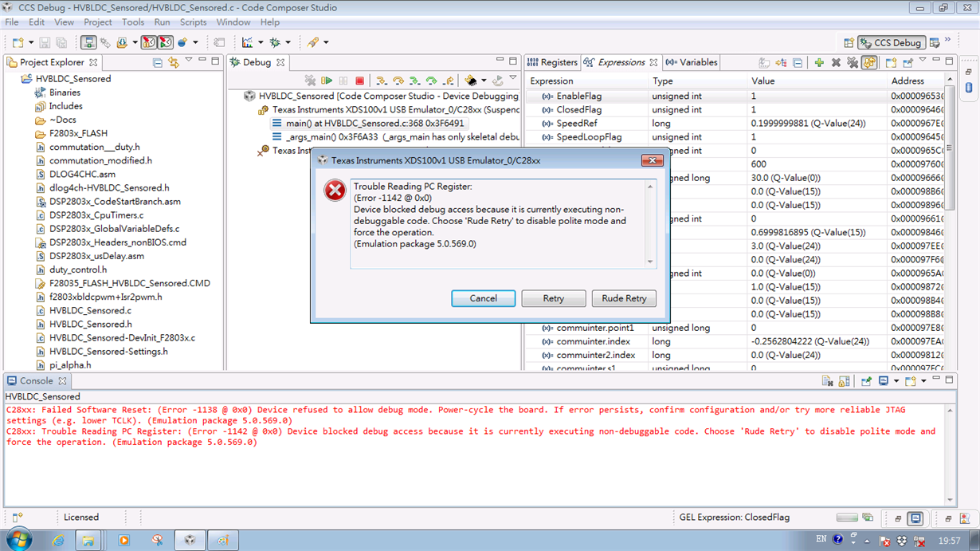The image size is (980, 551).
Task: Click the CCS Debug perspective button
Action: (x=892, y=43)
